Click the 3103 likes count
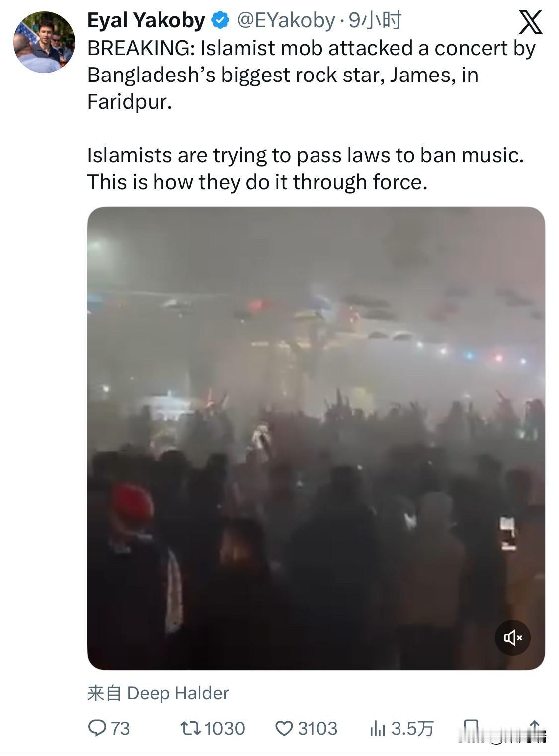This screenshot has height=756, width=559. tap(318, 729)
